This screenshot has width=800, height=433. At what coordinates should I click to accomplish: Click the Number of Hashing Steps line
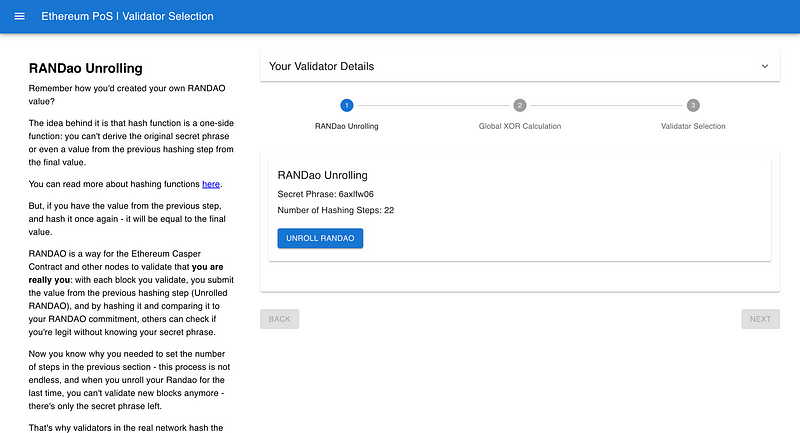(x=335, y=211)
